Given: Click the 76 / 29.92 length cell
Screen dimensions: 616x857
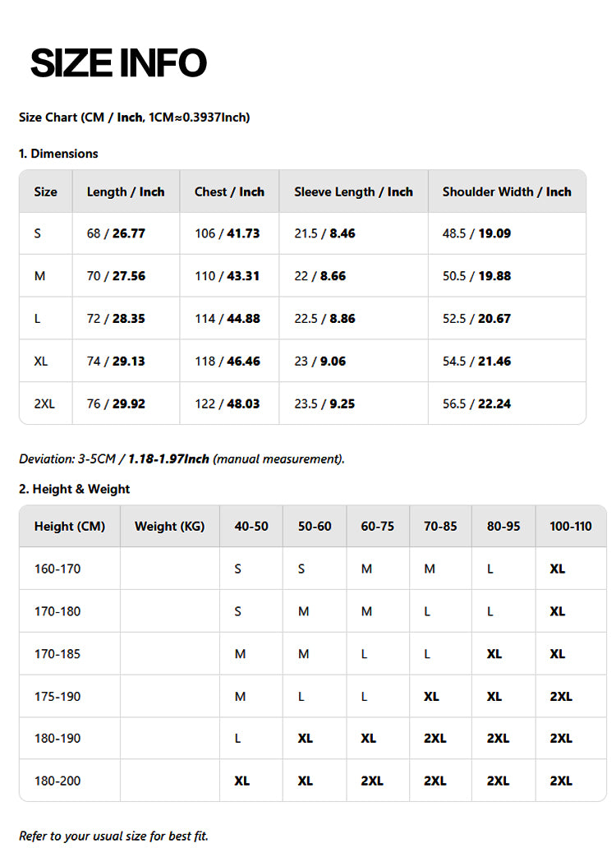Looking at the screenshot, I should tap(116, 403).
